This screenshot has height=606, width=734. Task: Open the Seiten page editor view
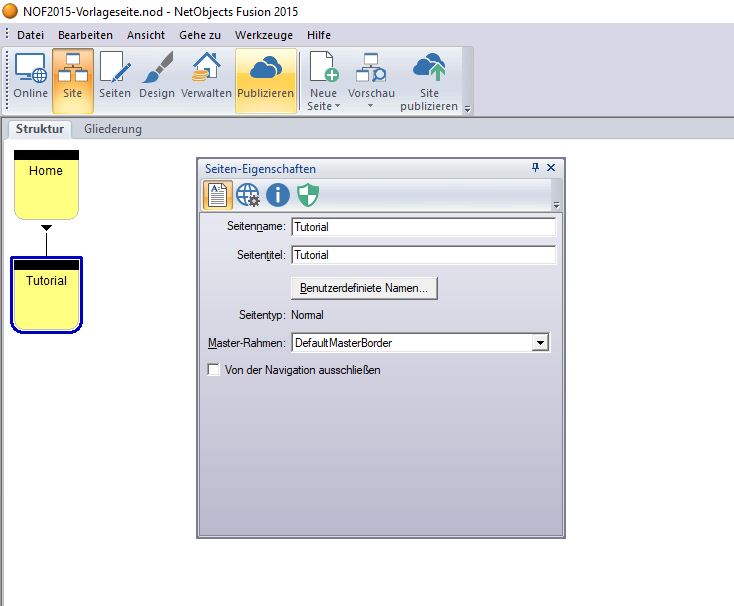[x=115, y=78]
